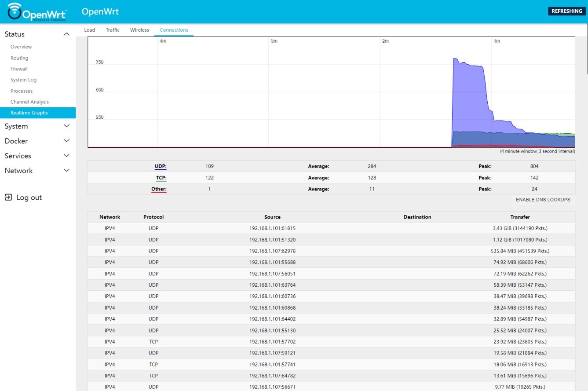Switch to the Traffic tab

pyautogui.click(x=113, y=30)
